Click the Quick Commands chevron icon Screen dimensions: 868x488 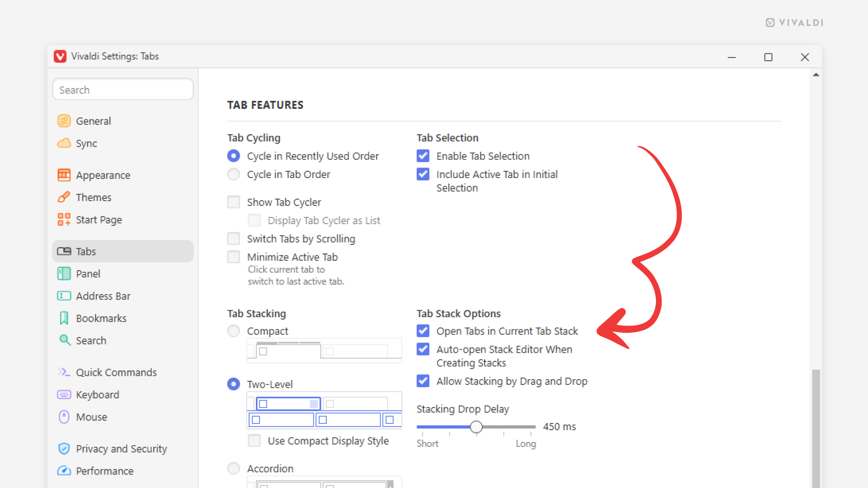[64, 372]
